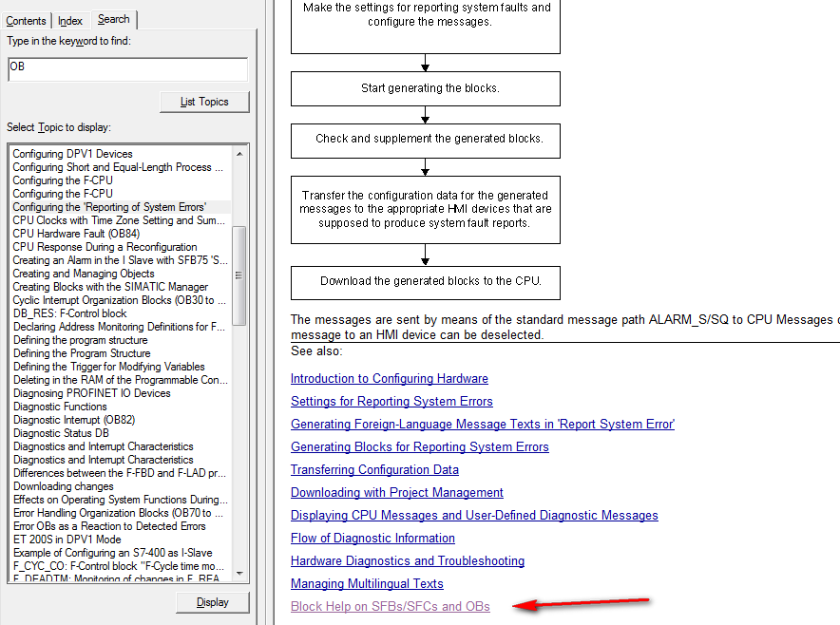Open Displaying CPU Messages and User-Defined Diagnostic Messages
The image size is (840, 625).
475,515
